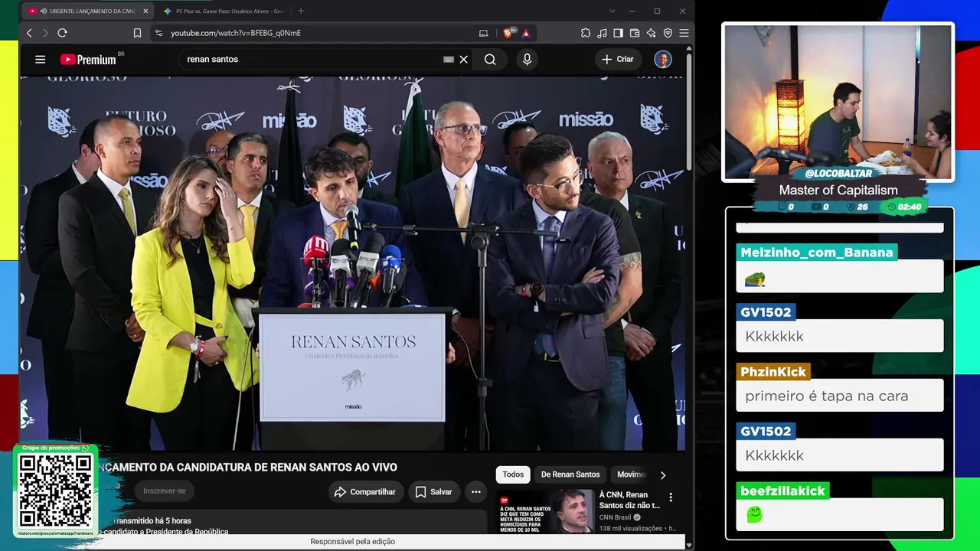
Task: Click the YouTube search magnifier button
Action: coord(490,59)
